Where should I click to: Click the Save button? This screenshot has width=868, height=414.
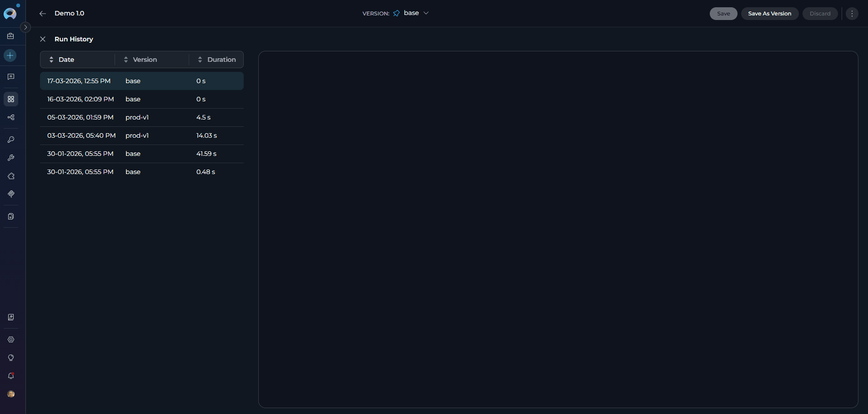723,14
